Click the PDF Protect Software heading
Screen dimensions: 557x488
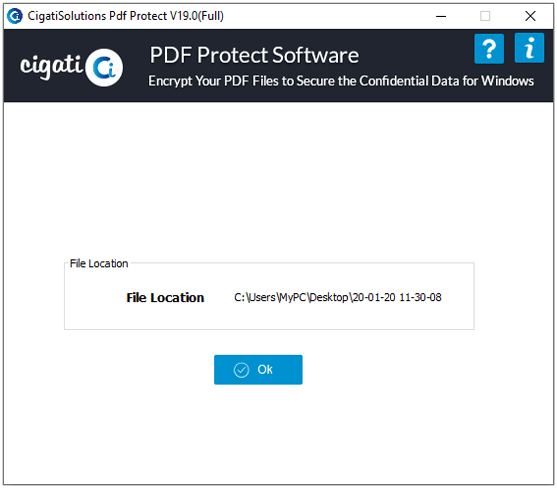click(254, 55)
